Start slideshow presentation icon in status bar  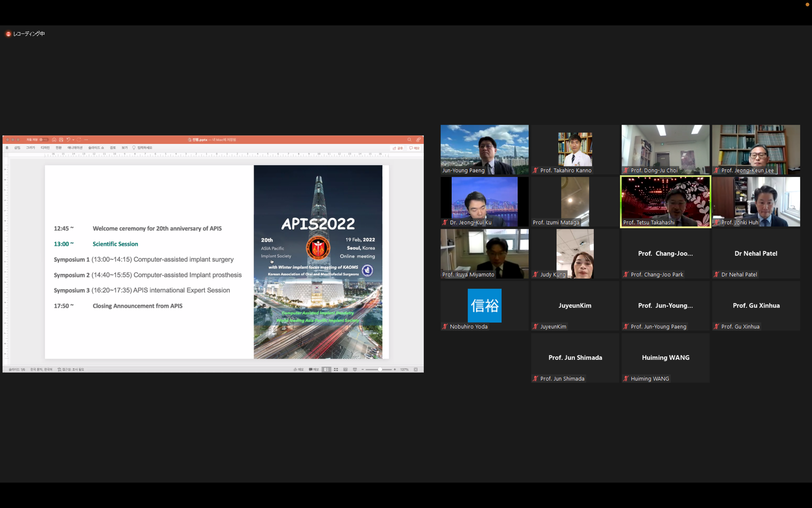355,370
